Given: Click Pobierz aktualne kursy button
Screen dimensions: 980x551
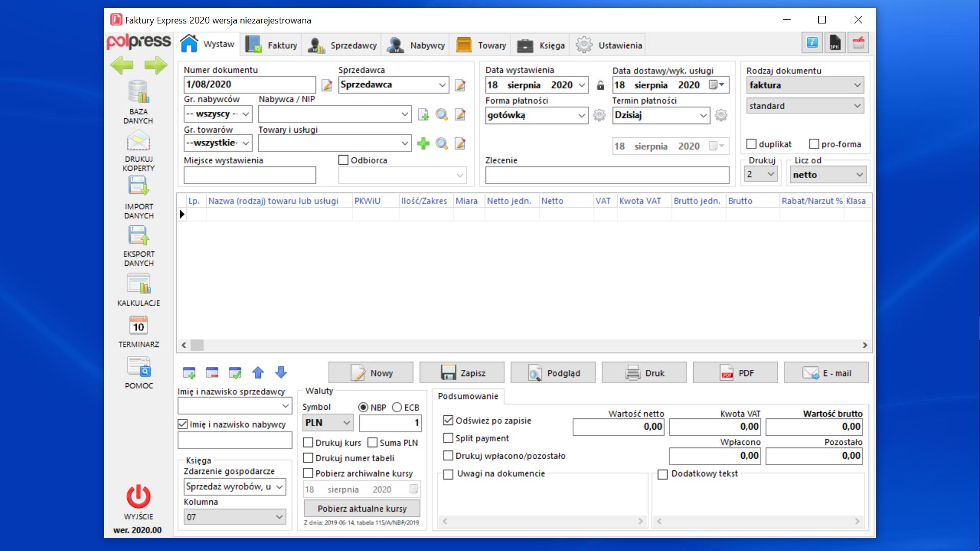Looking at the screenshot, I should pos(362,509).
